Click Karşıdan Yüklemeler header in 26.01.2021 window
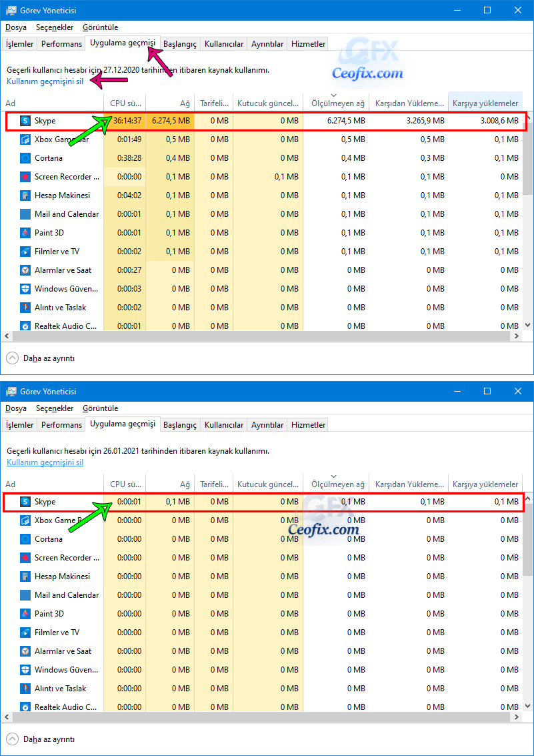Screen dimensions: 534x756 tap(408, 484)
